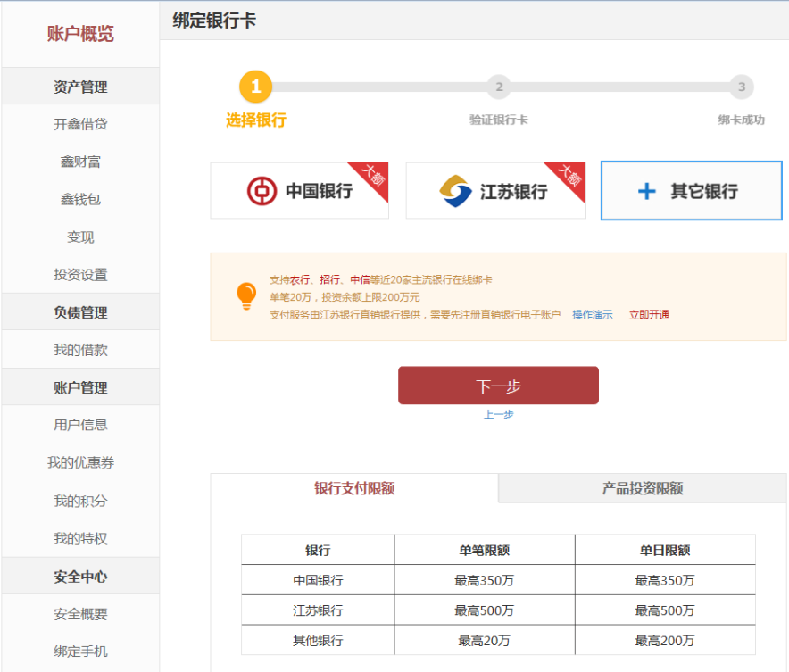Go back via the 上一步 link
789x672 pixels.
(x=498, y=414)
